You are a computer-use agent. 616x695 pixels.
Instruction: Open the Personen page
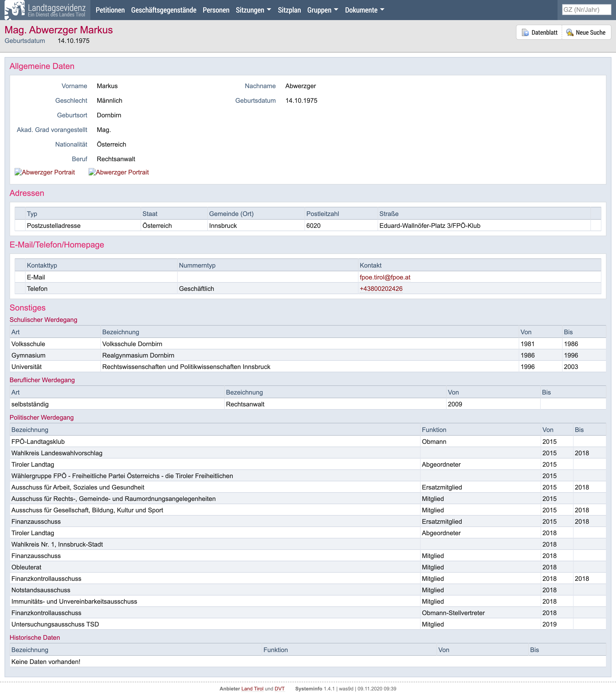(216, 10)
